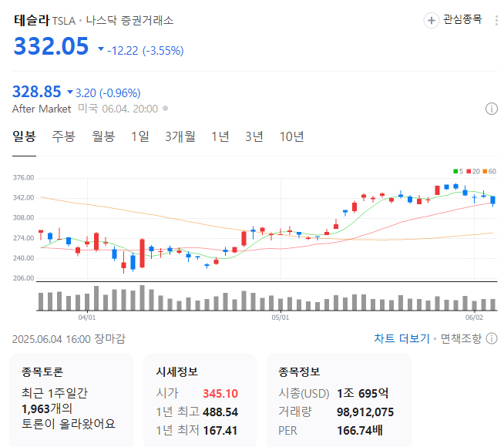Show the 10년 ten-year chart

pos(291,136)
